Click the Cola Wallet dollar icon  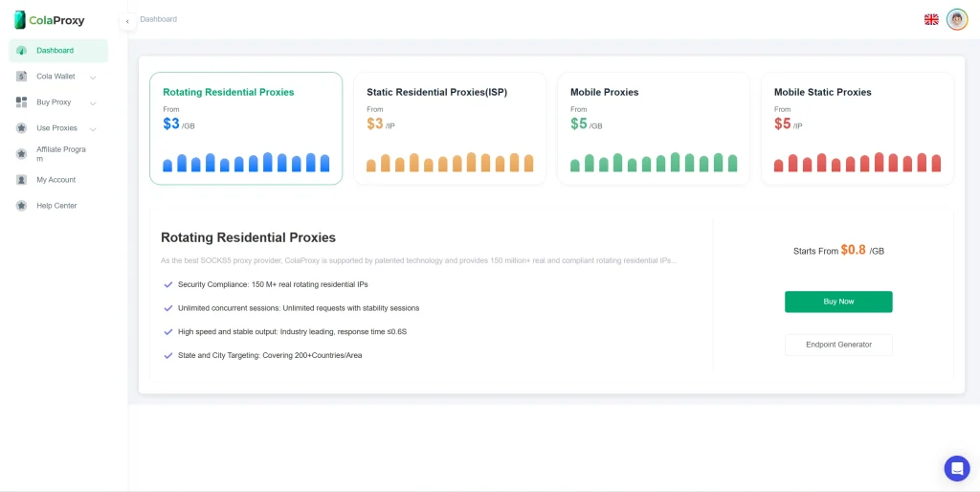(x=21, y=77)
